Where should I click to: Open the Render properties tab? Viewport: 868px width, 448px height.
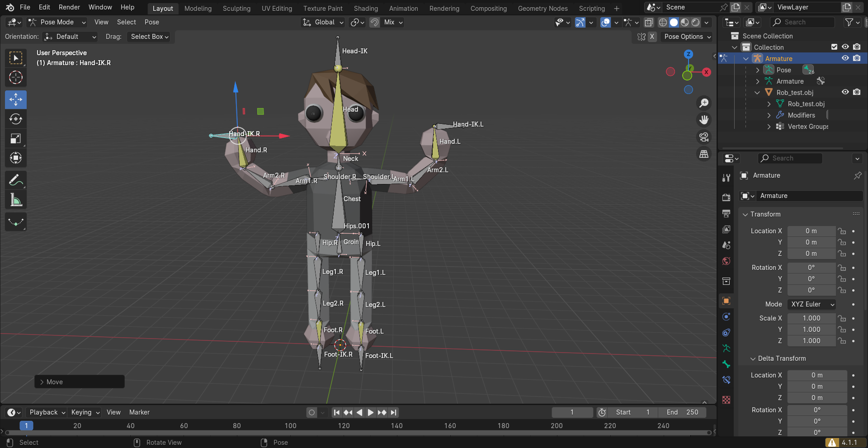point(726,197)
